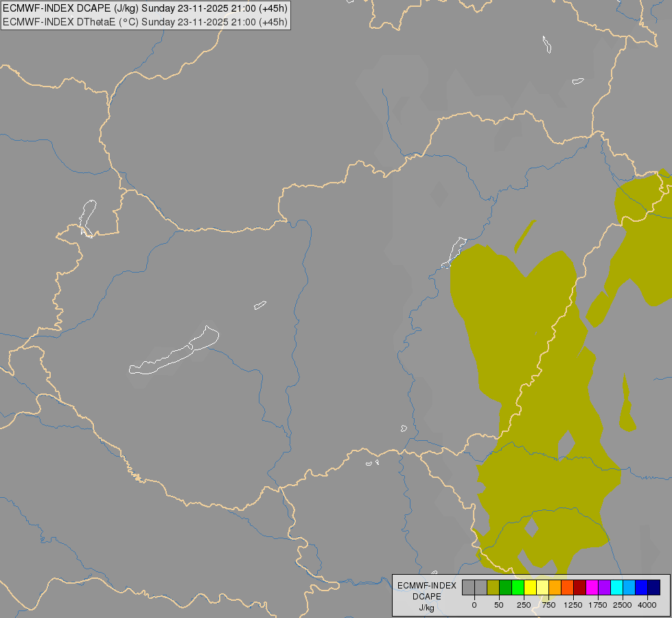Image resolution: width=672 pixels, height=618 pixels.
Task: Click the ECMWF-INDEX DCAPE title line
Action: tap(145, 8)
